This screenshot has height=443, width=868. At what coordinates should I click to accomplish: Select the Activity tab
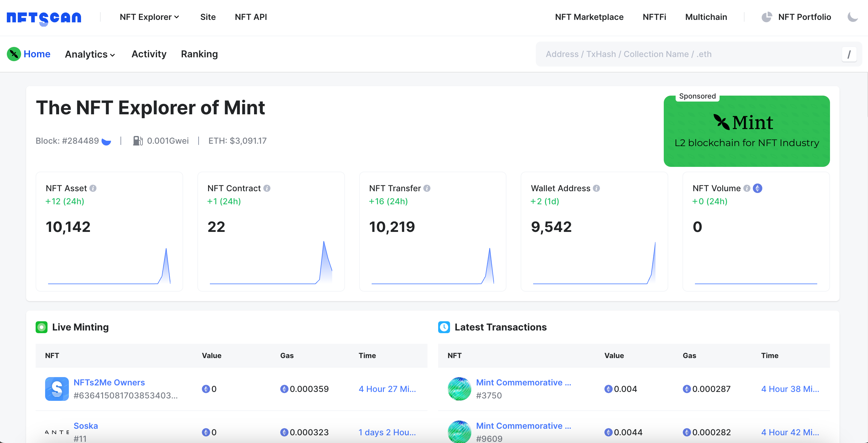click(x=148, y=54)
